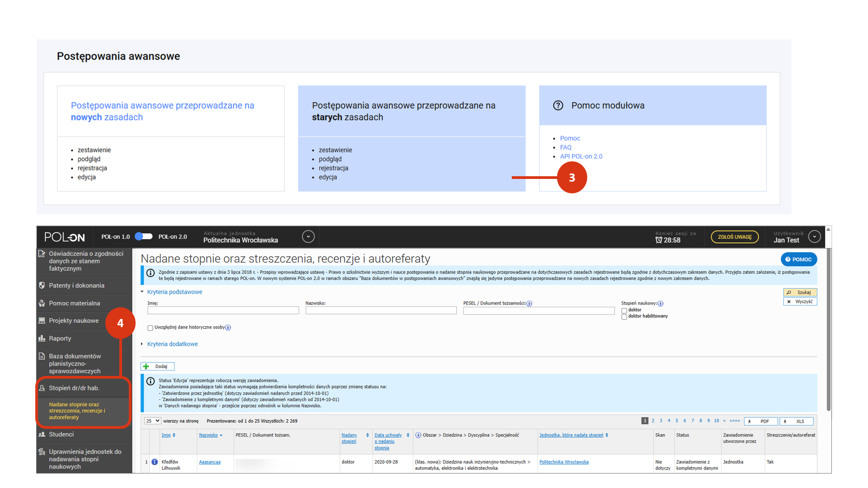This screenshot has height=488, width=868.
Task: Click the Szukaj button
Action: (800, 293)
